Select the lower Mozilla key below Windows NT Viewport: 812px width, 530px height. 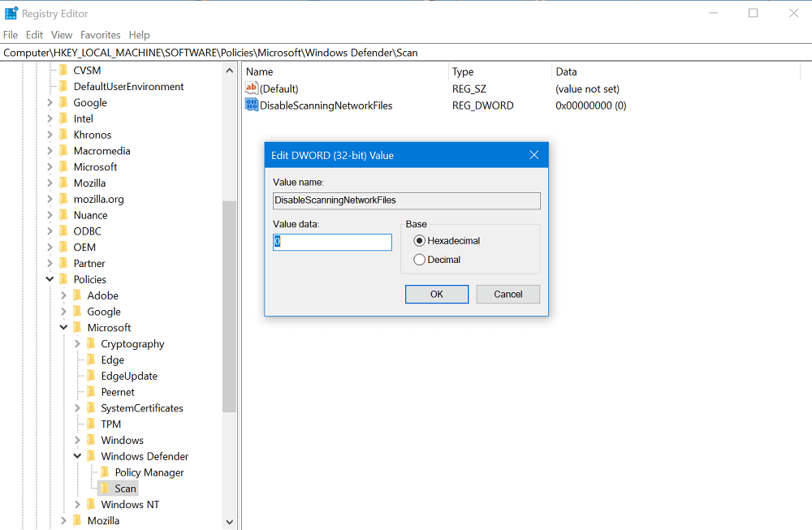(x=103, y=520)
